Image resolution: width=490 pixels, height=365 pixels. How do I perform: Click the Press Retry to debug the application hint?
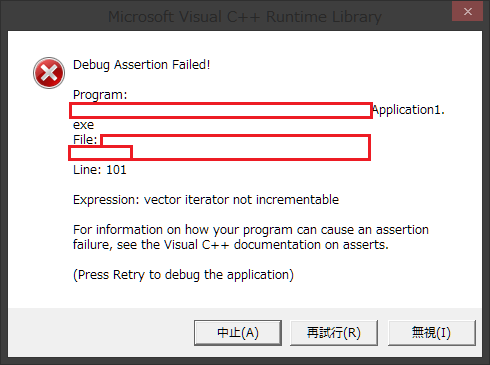(183, 275)
